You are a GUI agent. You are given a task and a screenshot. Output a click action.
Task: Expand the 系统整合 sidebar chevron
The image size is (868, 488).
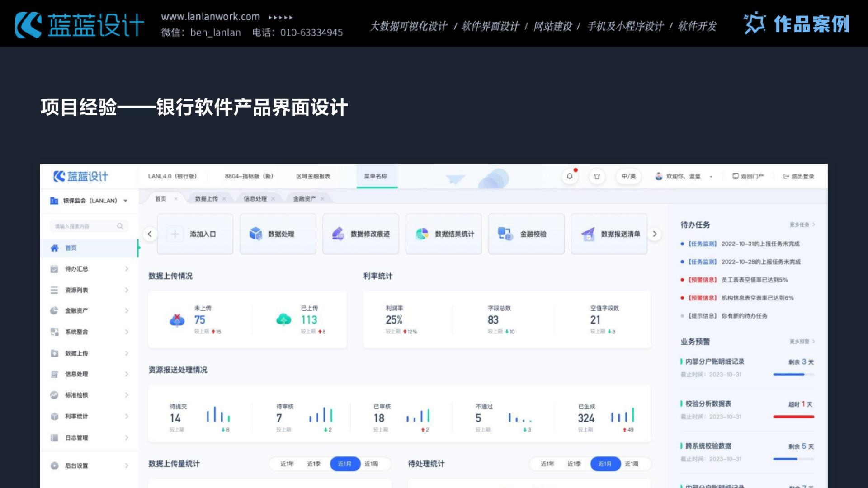click(x=127, y=332)
